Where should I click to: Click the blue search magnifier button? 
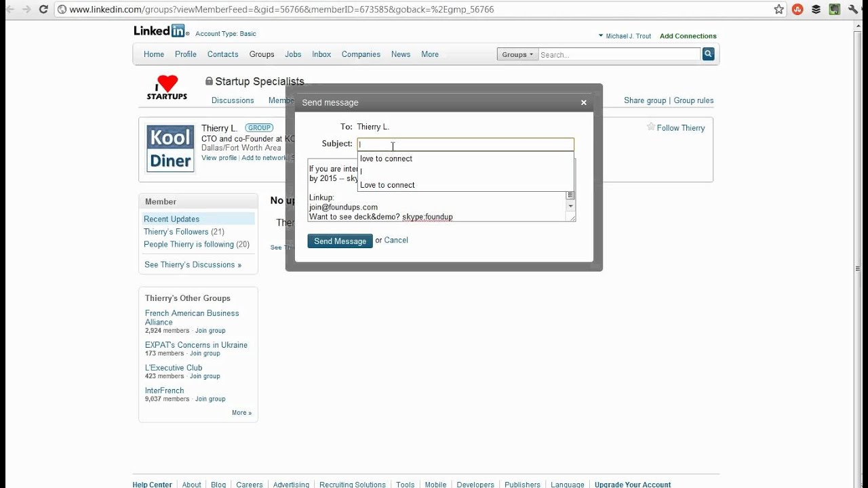click(708, 54)
